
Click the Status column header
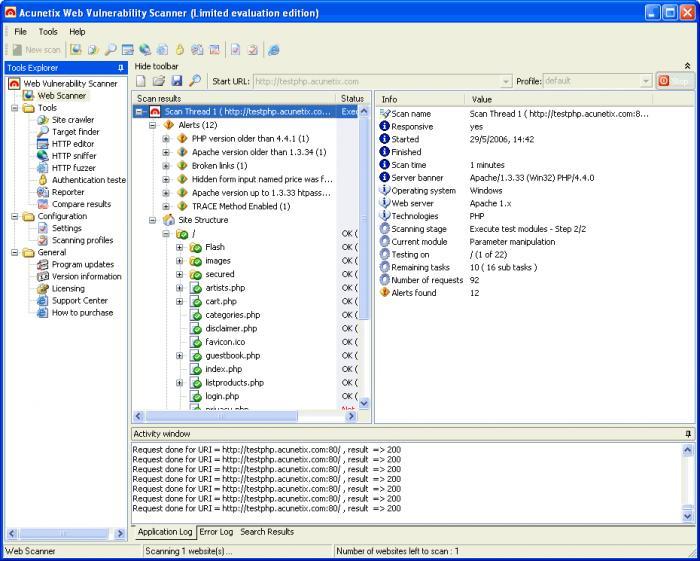click(352, 99)
